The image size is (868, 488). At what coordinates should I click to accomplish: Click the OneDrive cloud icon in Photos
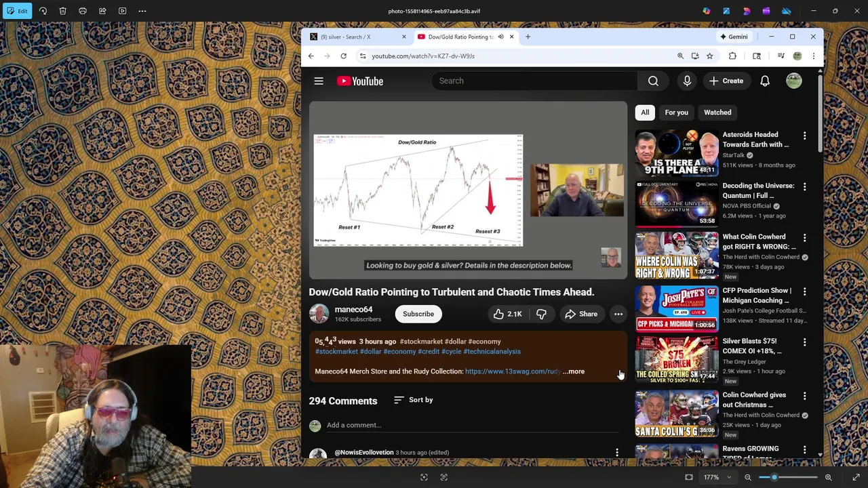[x=787, y=11]
